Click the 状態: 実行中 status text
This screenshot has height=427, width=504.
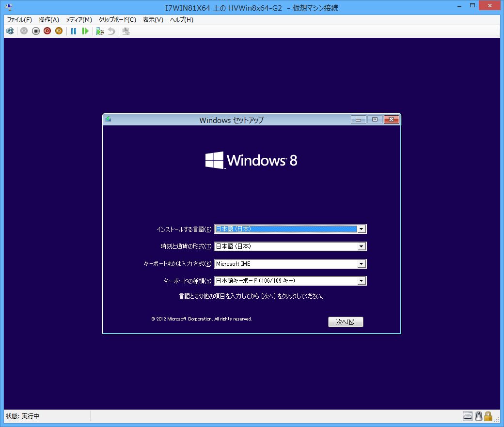22,416
